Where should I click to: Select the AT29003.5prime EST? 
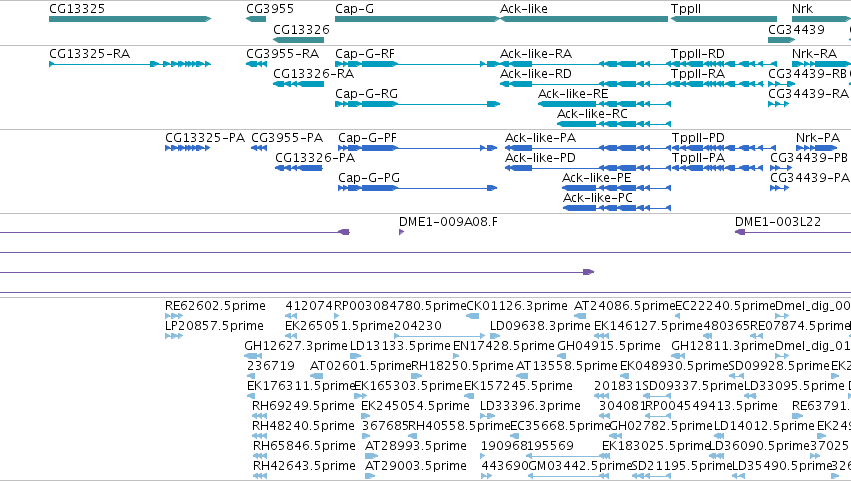(x=370, y=477)
